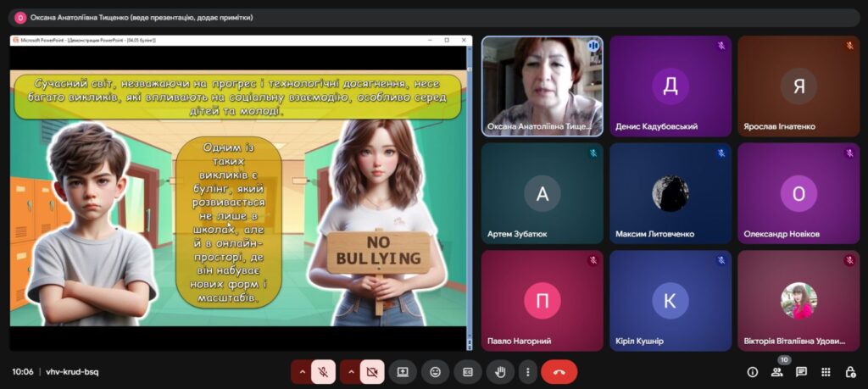The width and height of the screenshot is (868, 389).
Task: Unmute the microphone in the call bar
Action: 323,372
